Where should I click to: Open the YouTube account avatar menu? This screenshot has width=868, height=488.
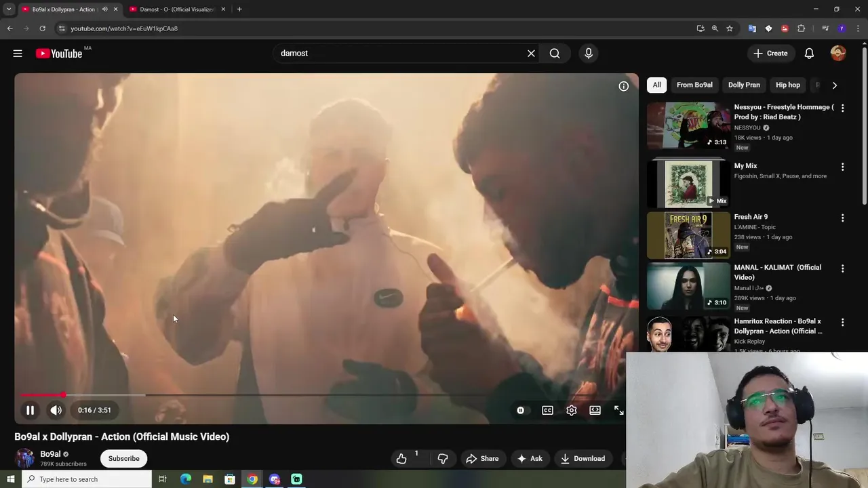tap(838, 54)
